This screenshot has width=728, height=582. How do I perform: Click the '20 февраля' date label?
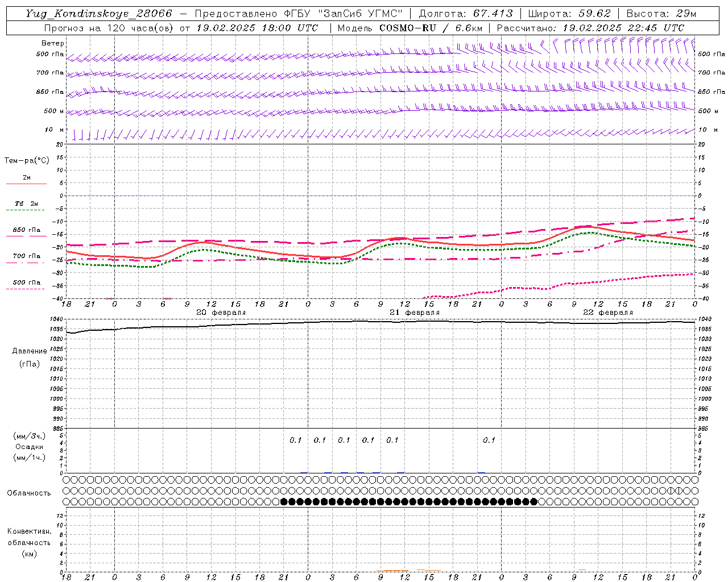pos(221,313)
